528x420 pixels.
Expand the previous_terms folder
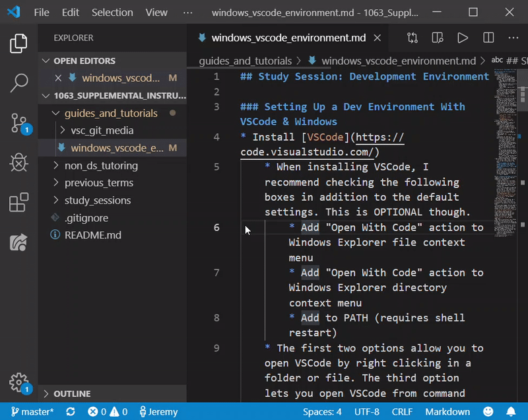tap(56, 182)
